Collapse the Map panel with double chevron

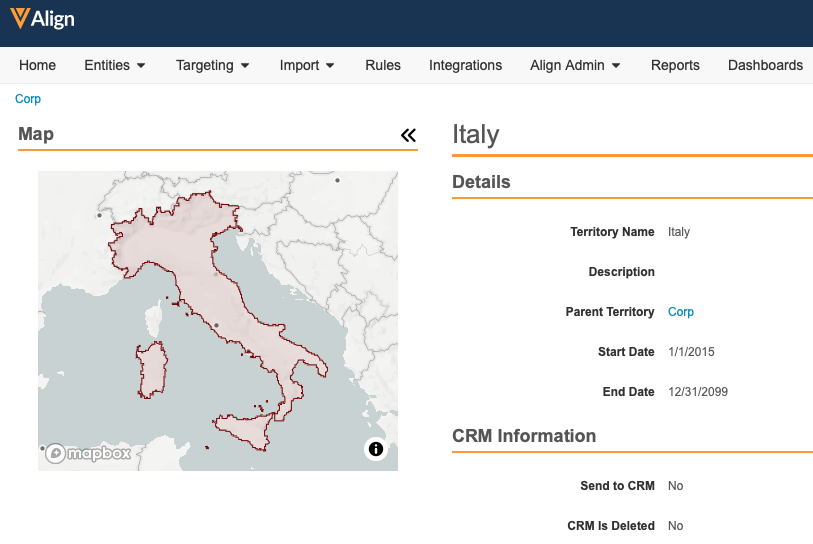coord(408,135)
